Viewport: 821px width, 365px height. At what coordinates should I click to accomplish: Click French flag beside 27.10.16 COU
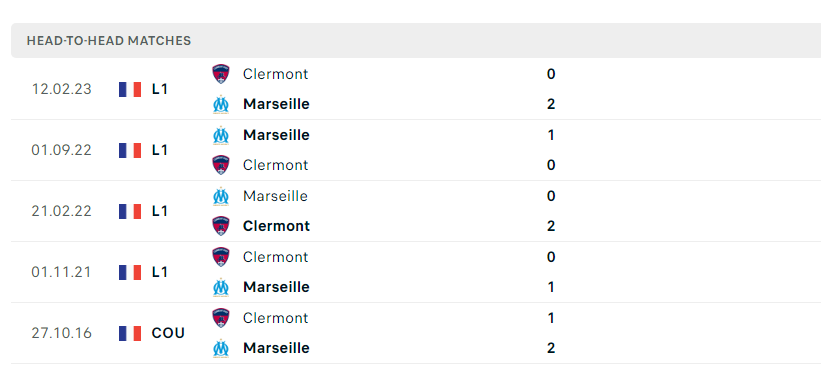[x=130, y=334]
